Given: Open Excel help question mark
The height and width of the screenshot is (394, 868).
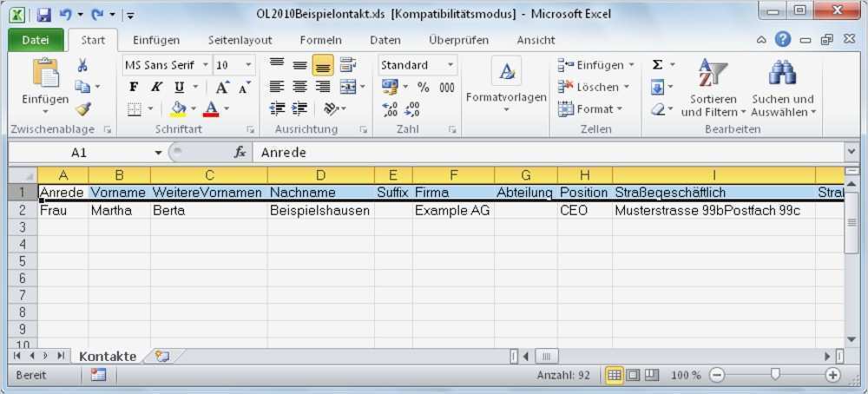Looking at the screenshot, I should click(x=783, y=39).
